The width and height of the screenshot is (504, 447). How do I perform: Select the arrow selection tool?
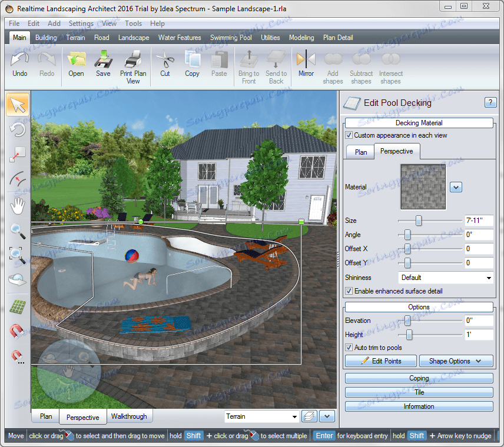pyautogui.click(x=18, y=105)
